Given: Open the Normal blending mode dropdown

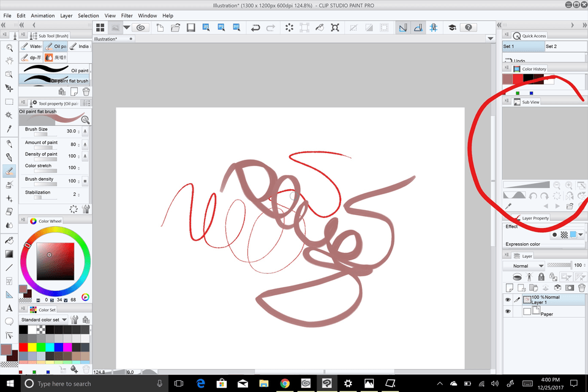Looking at the screenshot, I should point(524,266).
